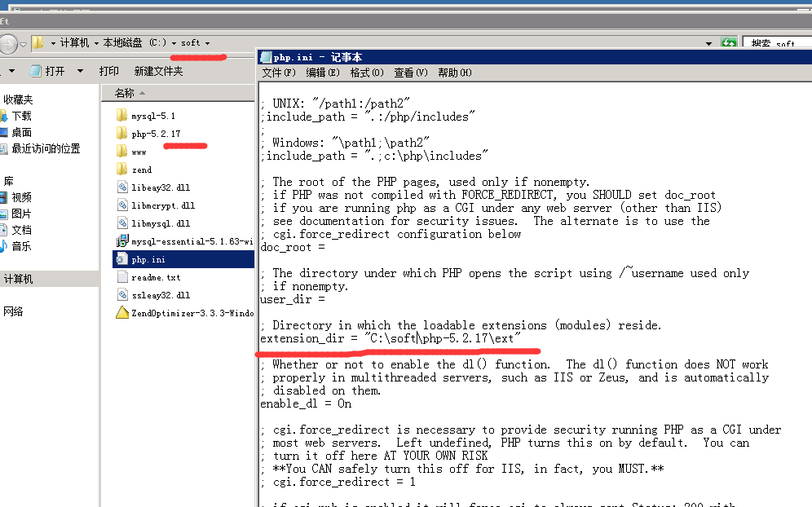This screenshot has height=507, width=812.
Task: Click the 新建文件夹 button
Action: 158,72
